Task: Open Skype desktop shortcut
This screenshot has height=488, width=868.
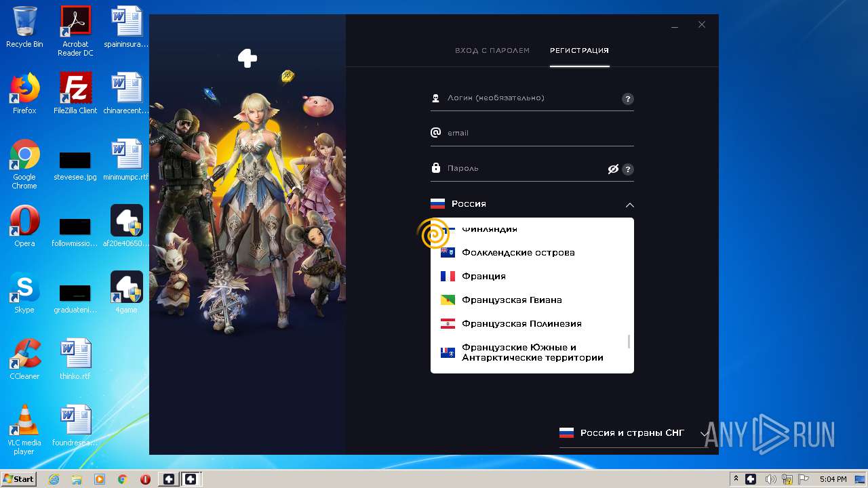Action: 24,292
